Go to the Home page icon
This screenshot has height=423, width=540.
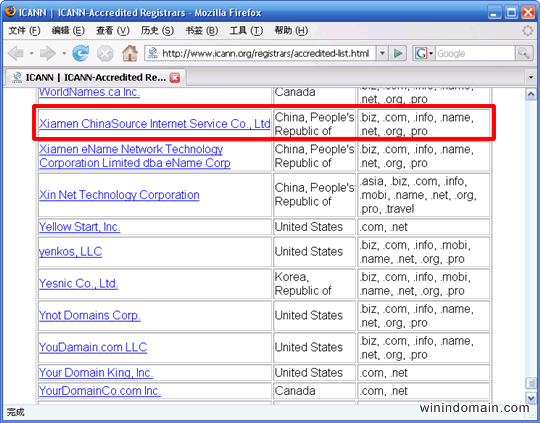coord(130,53)
